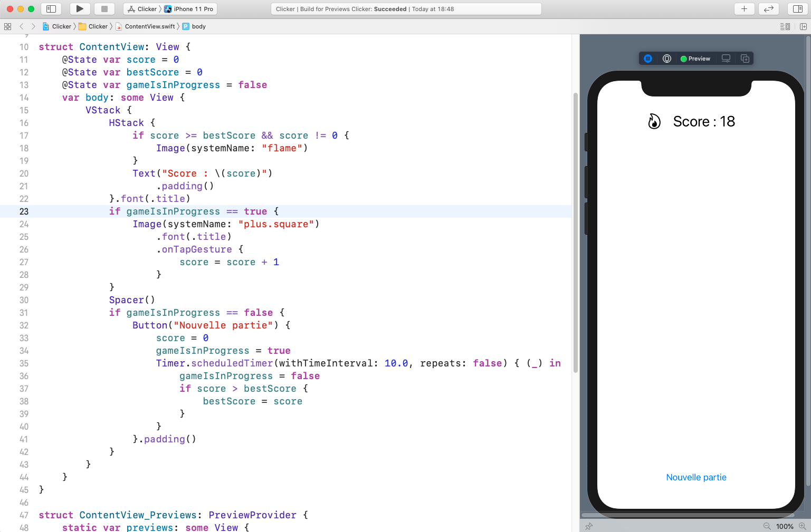Open the Library with the plus toolbar icon
Screen dimensions: 811x532
click(x=744, y=9)
